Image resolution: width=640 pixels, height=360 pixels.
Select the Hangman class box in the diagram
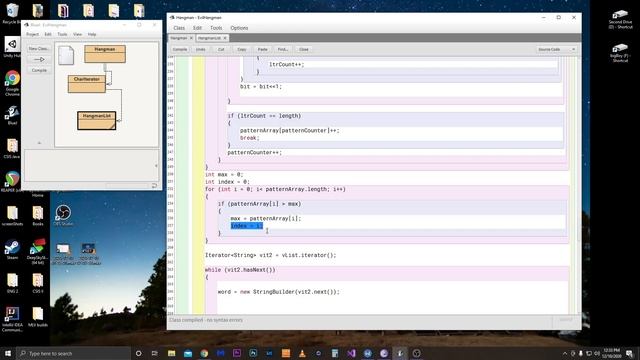click(105, 54)
